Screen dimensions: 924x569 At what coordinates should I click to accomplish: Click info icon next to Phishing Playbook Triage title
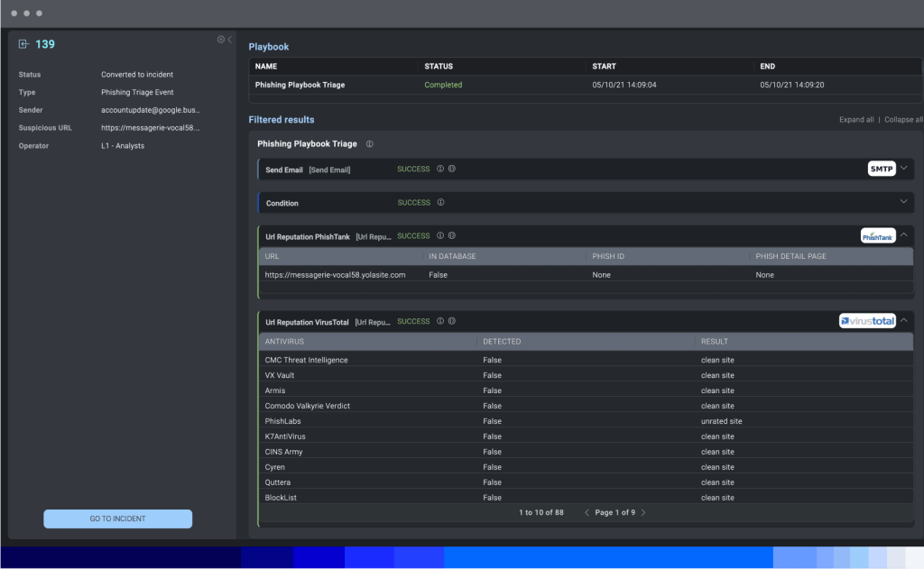click(x=369, y=143)
